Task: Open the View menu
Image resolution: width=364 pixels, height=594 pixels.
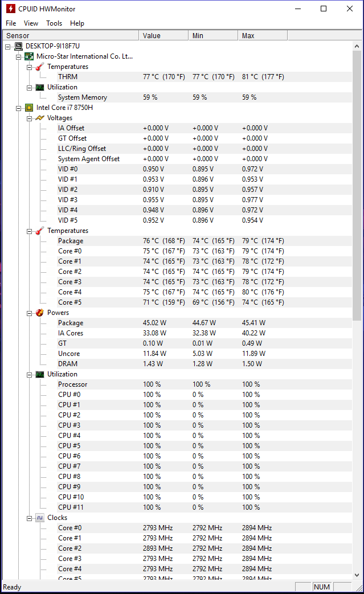Action: [31, 23]
